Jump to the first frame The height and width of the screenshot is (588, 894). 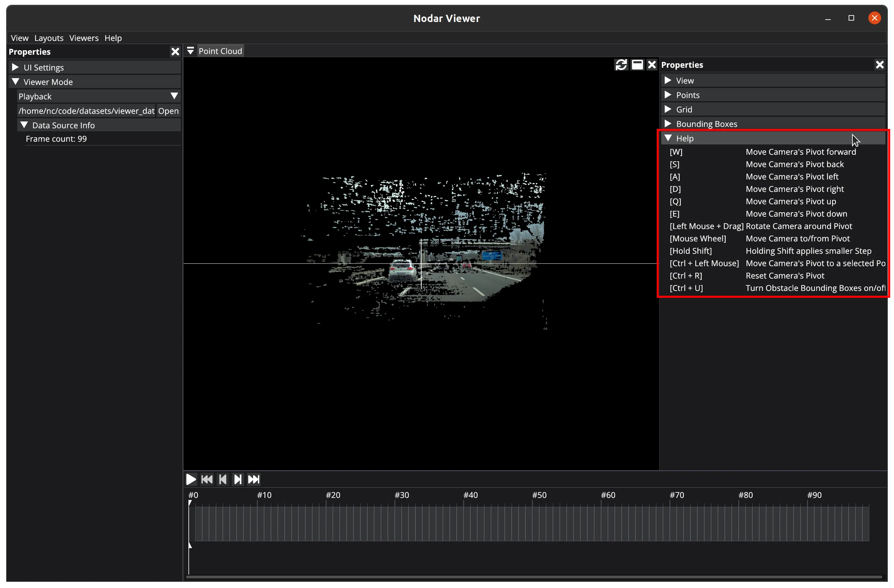[x=207, y=479]
